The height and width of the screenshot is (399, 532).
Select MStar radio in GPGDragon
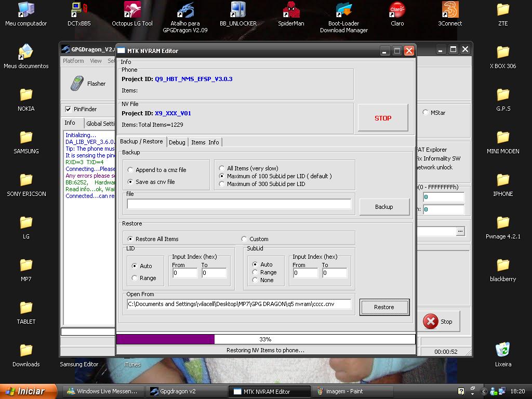coord(425,112)
